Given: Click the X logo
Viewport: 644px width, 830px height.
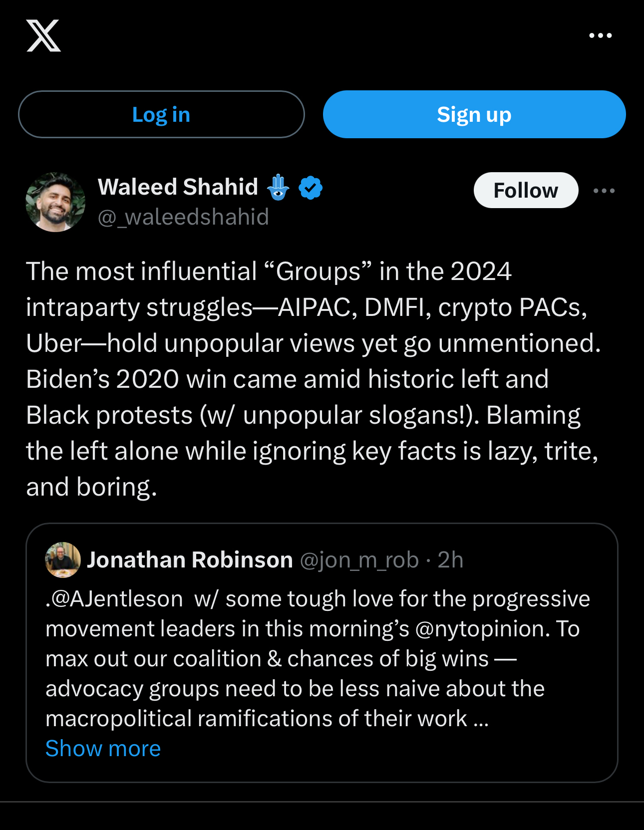Looking at the screenshot, I should coord(43,36).
